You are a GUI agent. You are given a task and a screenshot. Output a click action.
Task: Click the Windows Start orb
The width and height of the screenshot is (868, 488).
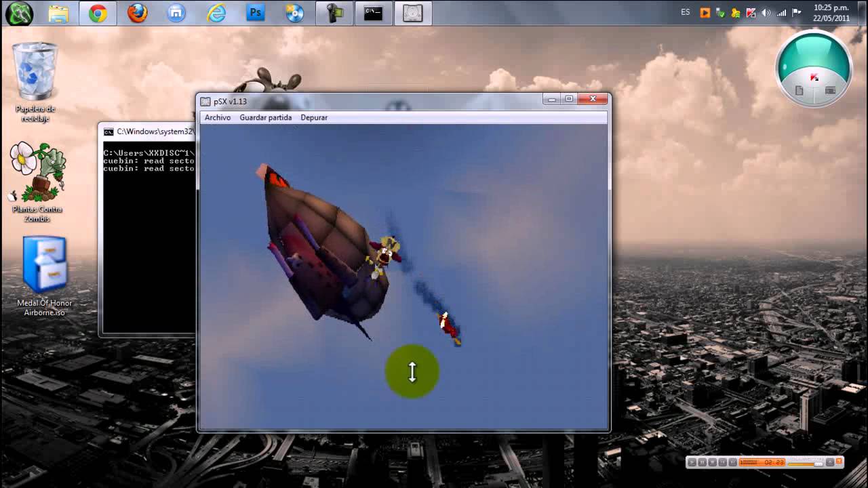click(x=19, y=13)
